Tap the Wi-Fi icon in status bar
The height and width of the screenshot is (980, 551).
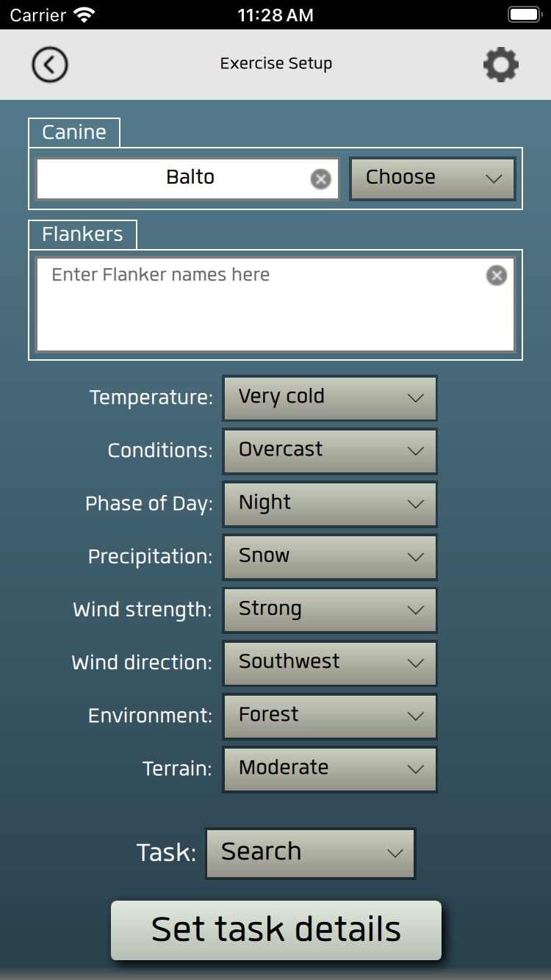[x=85, y=15]
